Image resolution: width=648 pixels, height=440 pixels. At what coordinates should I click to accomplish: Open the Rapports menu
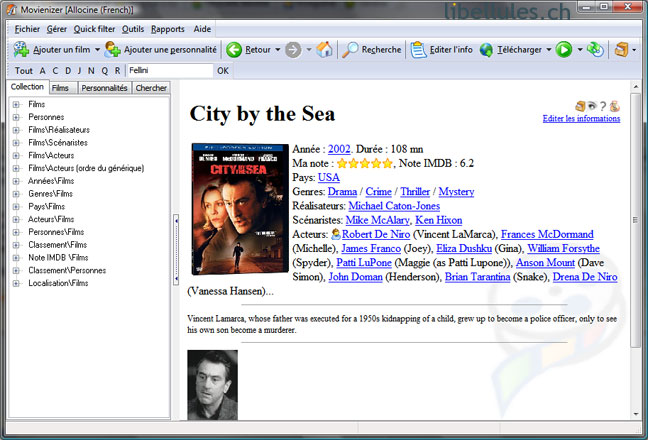(167, 29)
